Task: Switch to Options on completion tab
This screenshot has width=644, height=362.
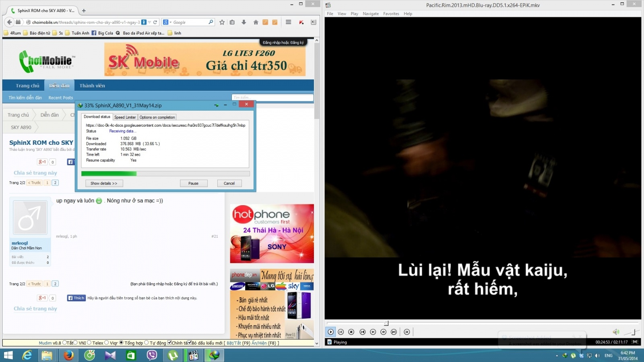Action: coord(157,117)
